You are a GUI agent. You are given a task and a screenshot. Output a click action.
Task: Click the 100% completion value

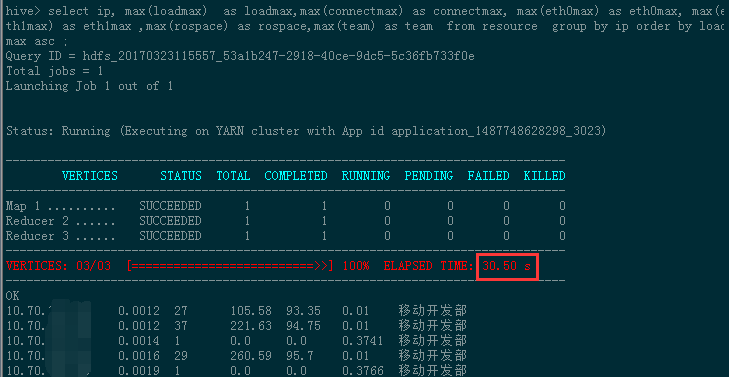tap(356, 266)
